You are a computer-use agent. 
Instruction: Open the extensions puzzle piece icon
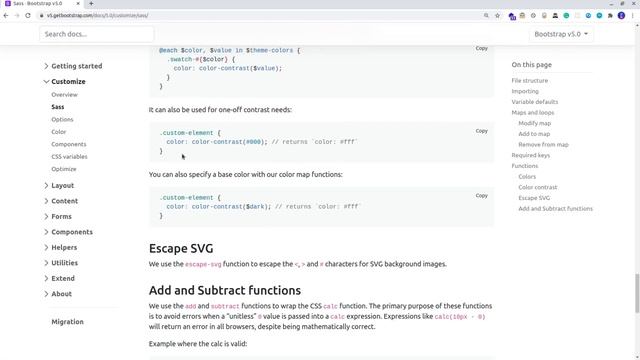610,16
